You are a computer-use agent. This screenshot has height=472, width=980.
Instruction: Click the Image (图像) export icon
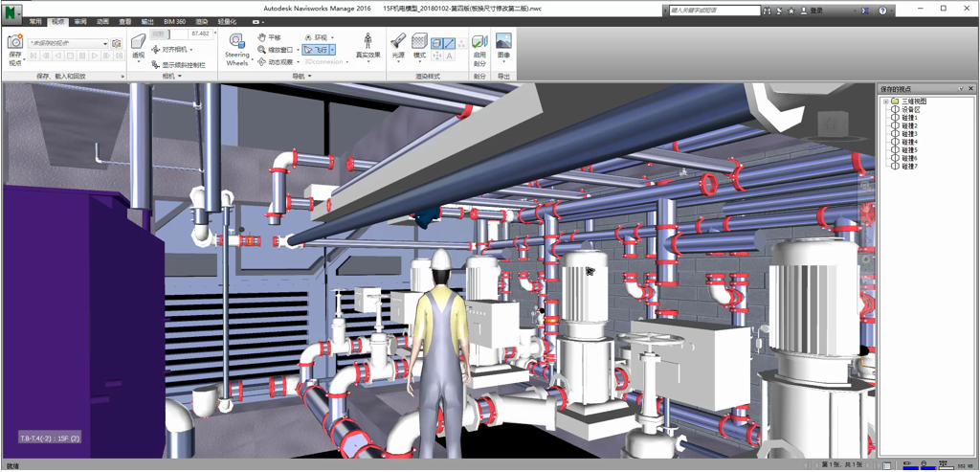pos(503,41)
